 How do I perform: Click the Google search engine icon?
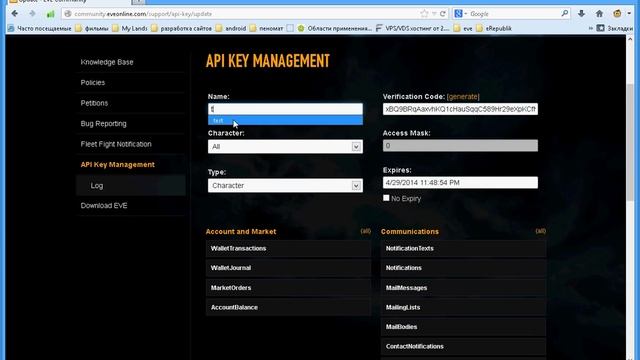click(x=458, y=14)
